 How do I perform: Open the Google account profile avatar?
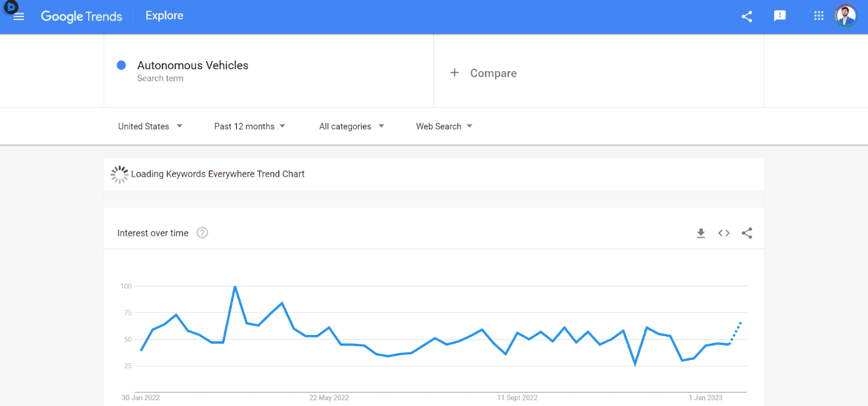(846, 16)
